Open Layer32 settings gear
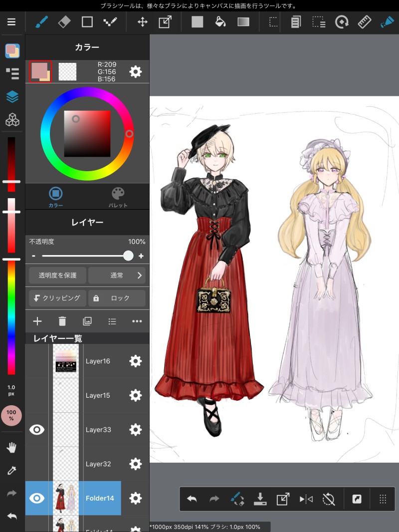Screen dimensions: 399x532 pyautogui.click(x=136, y=464)
